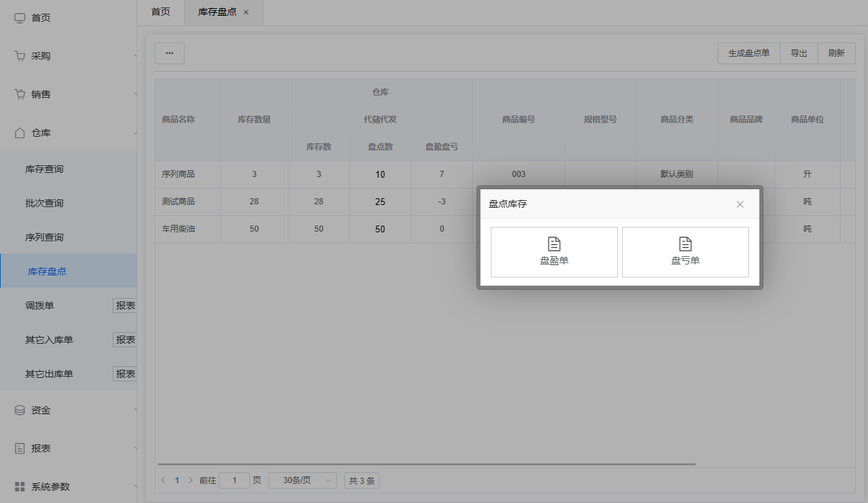868x503 pixels.
Task: Open the 30条/页 page size dropdown
Action: (303, 480)
